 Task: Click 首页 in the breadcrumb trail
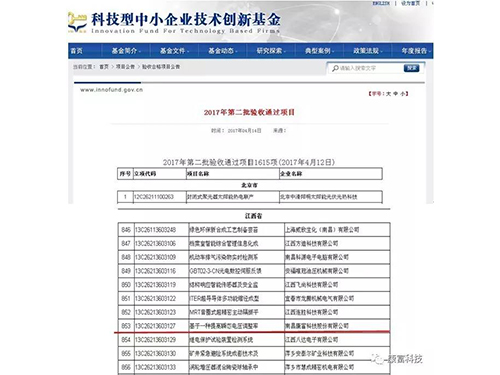pos(104,67)
